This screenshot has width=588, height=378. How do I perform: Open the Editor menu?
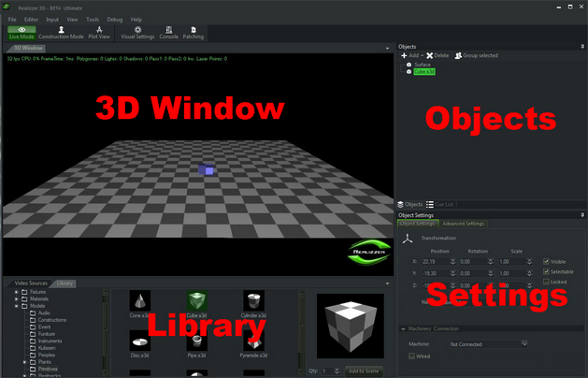[x=31, y=20]
